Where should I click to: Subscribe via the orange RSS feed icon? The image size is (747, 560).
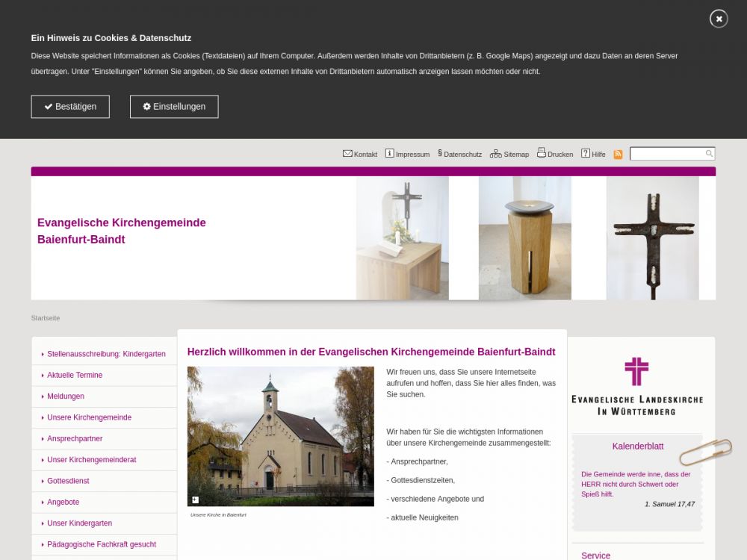618,155
